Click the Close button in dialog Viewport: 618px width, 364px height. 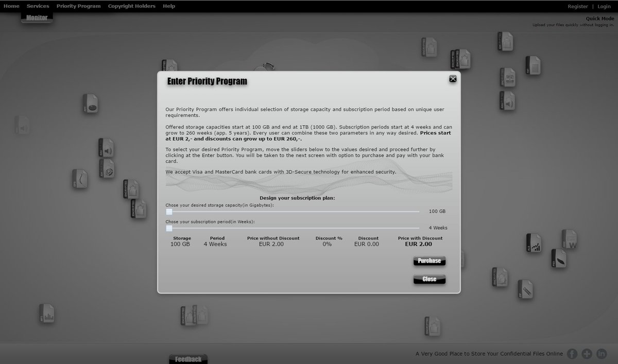430,279
